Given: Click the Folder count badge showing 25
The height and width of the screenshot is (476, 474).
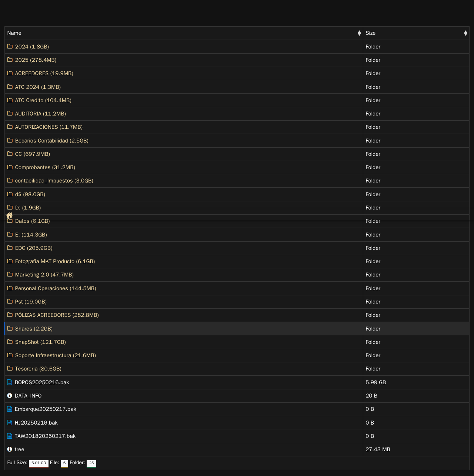Looking at the screenshot, I should point(91,463).
